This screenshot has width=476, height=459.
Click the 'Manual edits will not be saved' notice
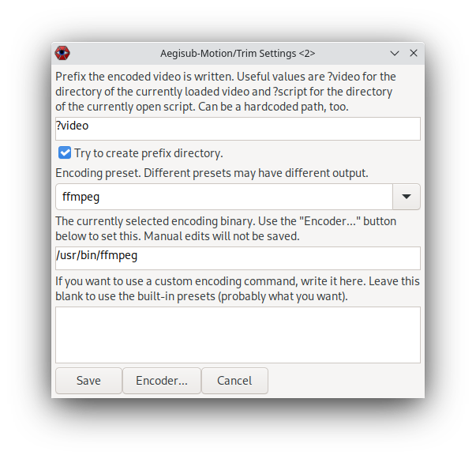coord(222,236)
